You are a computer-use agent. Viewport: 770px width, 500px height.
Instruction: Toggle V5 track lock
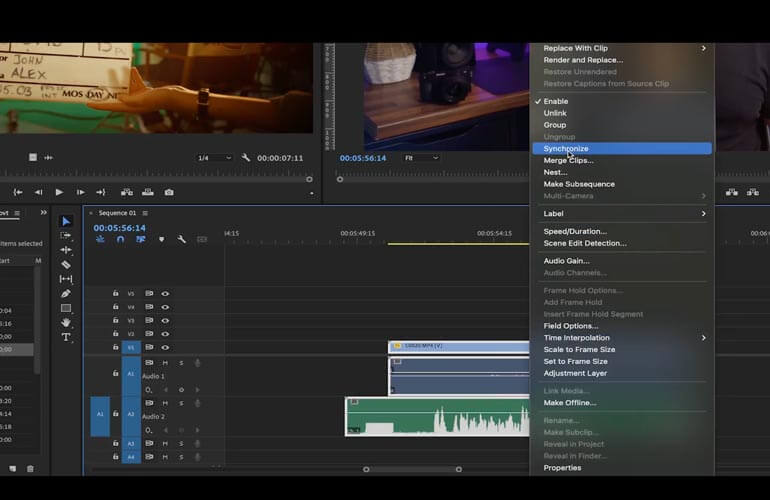click(115, 293)
